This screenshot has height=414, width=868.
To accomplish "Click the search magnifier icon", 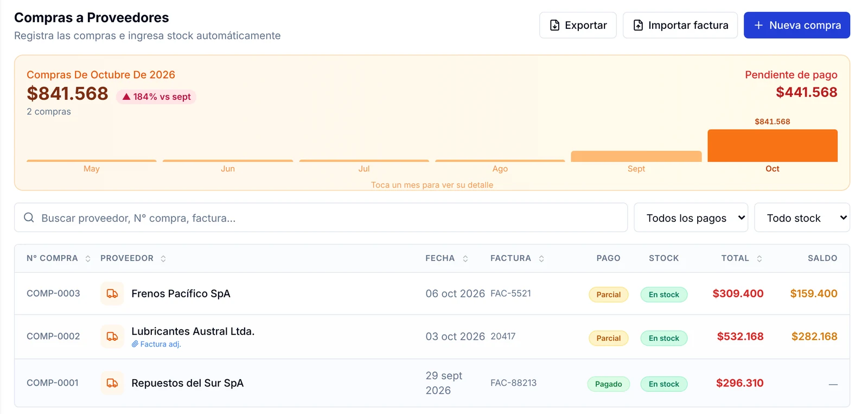I will tap(29, 218).
